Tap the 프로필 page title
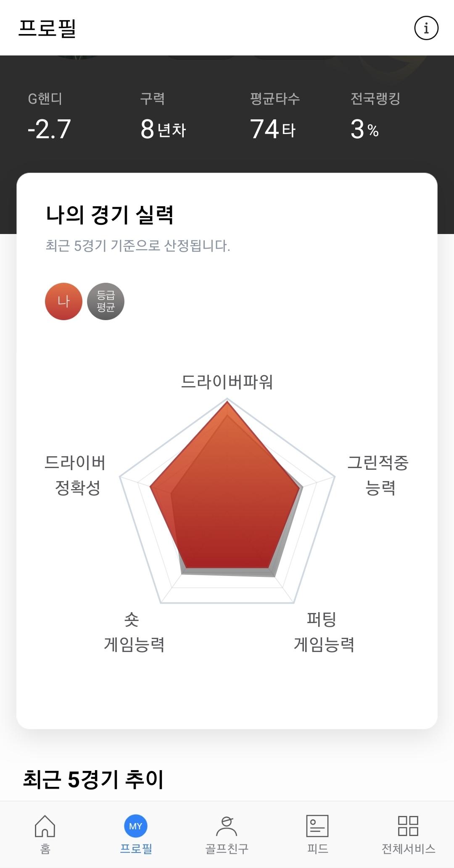 point(47,28)
